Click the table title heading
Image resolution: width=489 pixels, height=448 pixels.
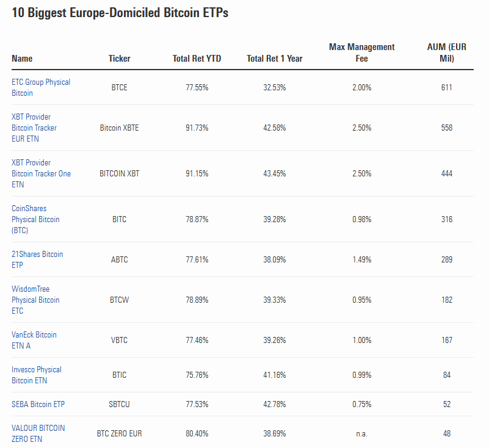(x=120, y=13)
